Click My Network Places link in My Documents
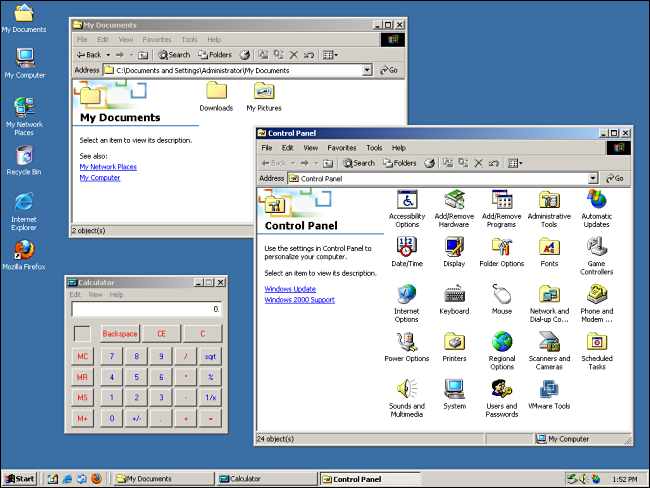 (x=108, y=167)
